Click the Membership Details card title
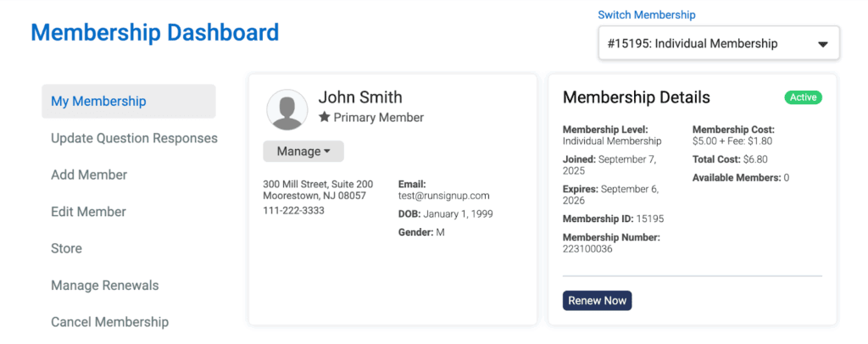This screenshot has height=344, width=868. click(637, 97)
